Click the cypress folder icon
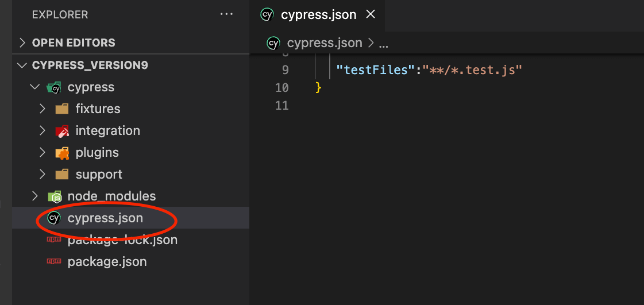 coord(54,87)
